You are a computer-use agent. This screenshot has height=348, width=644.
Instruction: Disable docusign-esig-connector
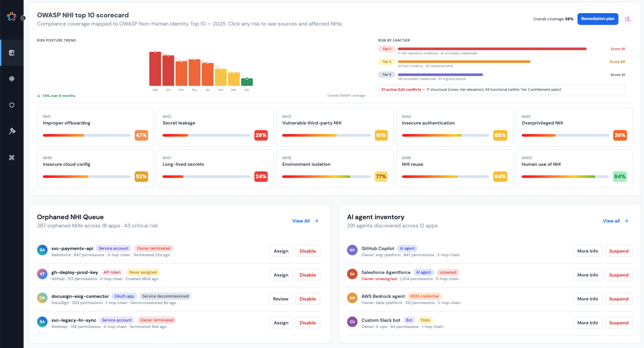tap(308, 299)
